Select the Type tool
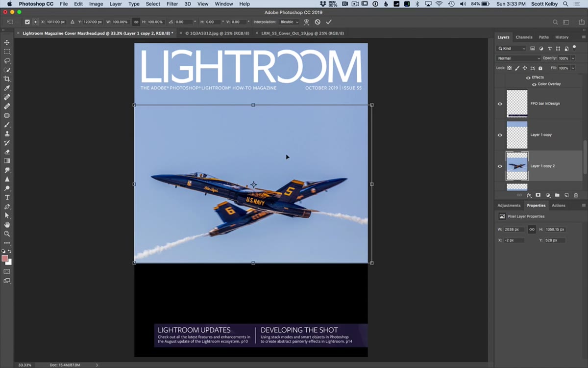 (x=7, y=197)
